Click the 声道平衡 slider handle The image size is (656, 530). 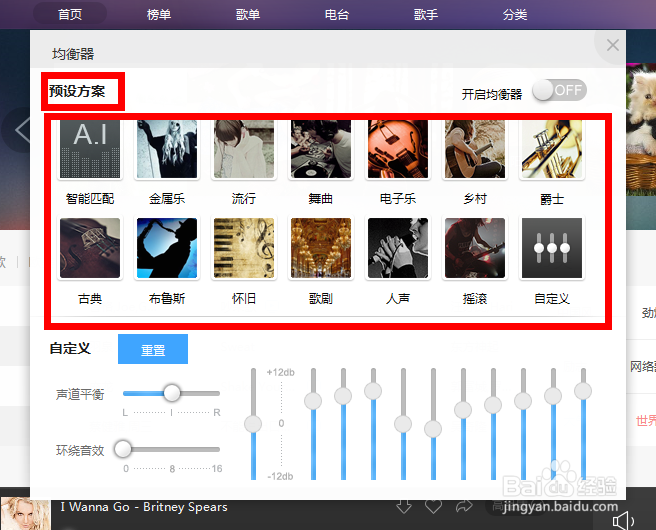pos(172,393)
